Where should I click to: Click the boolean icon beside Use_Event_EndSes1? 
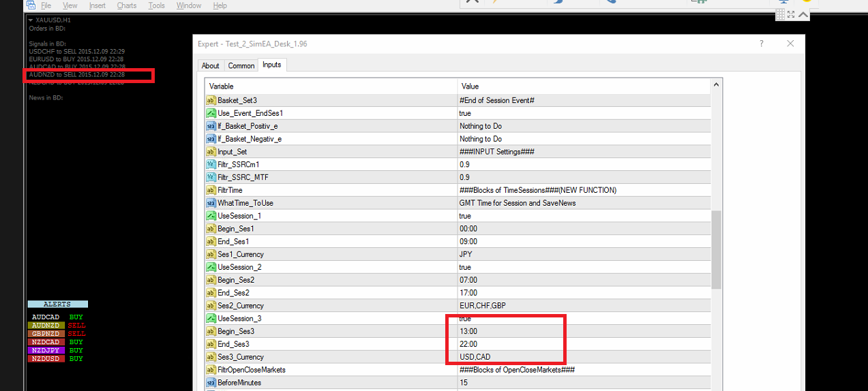click(211, 113)
